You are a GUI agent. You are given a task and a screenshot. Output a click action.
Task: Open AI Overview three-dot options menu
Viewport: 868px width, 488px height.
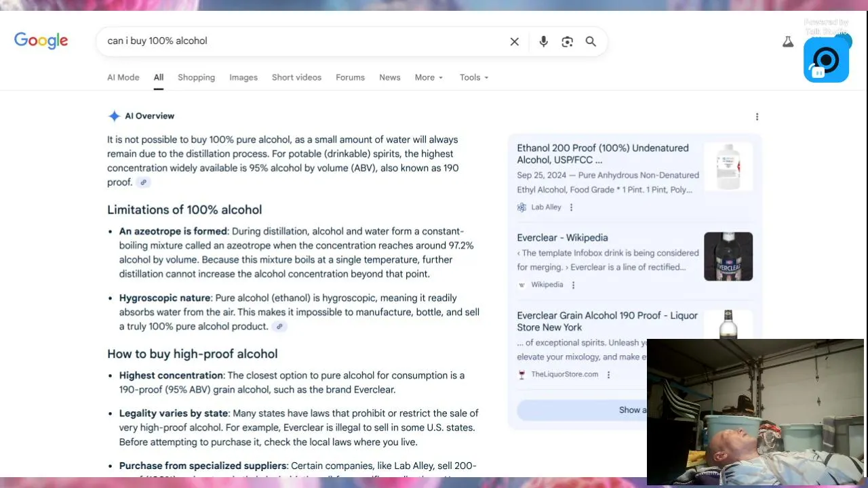757,117
